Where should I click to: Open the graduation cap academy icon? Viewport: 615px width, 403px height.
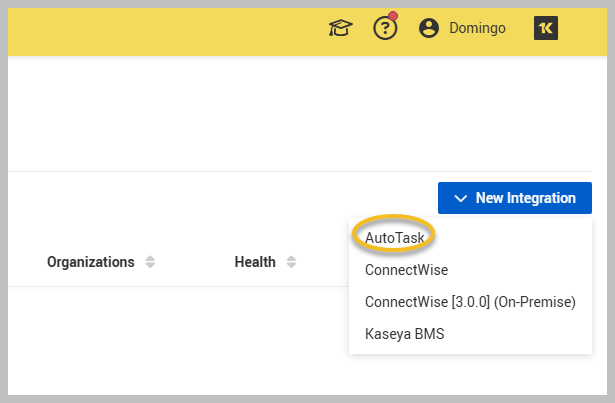[341, 28]
